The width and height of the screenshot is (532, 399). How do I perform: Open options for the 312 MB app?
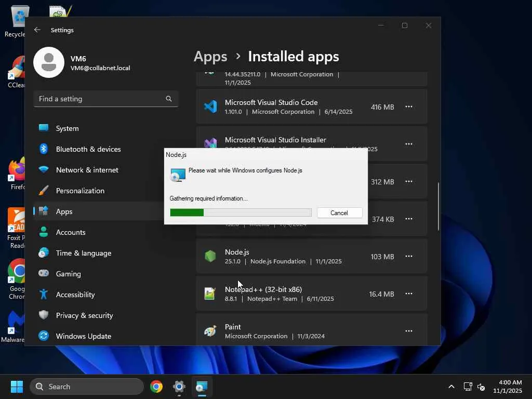[x=408, y=181]
